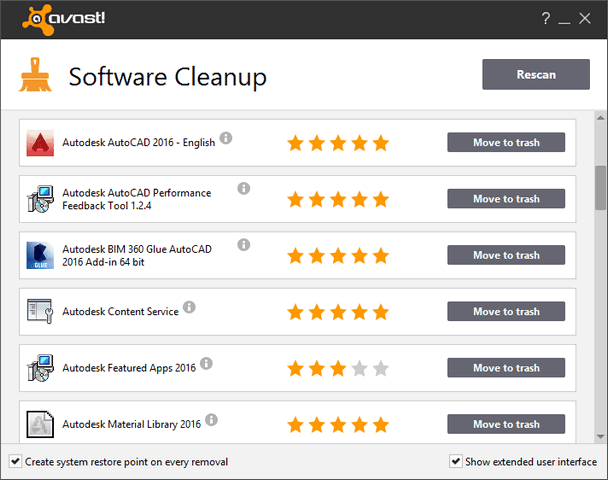Viewport: 608px width, 480px height.
Task: Select the Autodesk Material Library 2016 name text
Action: tap(132, 424)
